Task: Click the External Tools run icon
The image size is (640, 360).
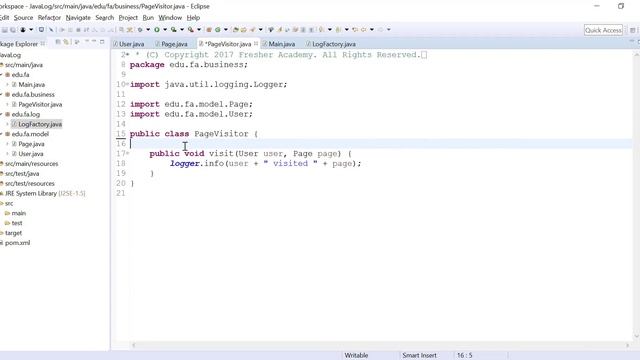Action: [191, 29]
